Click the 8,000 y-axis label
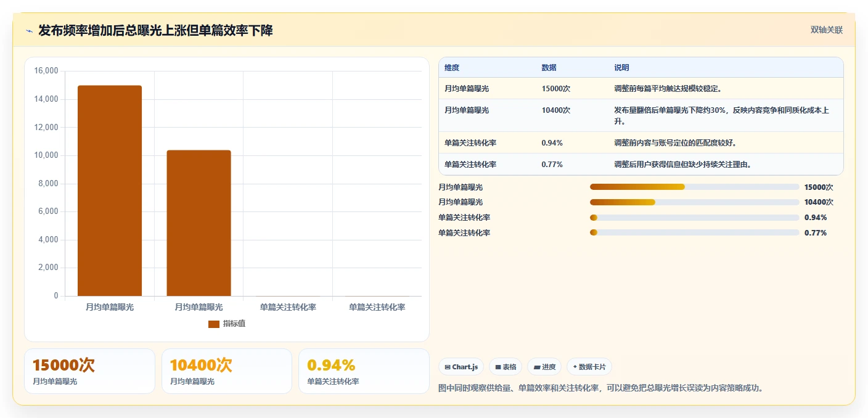The image size is (868, 418). tap(47, 184)
